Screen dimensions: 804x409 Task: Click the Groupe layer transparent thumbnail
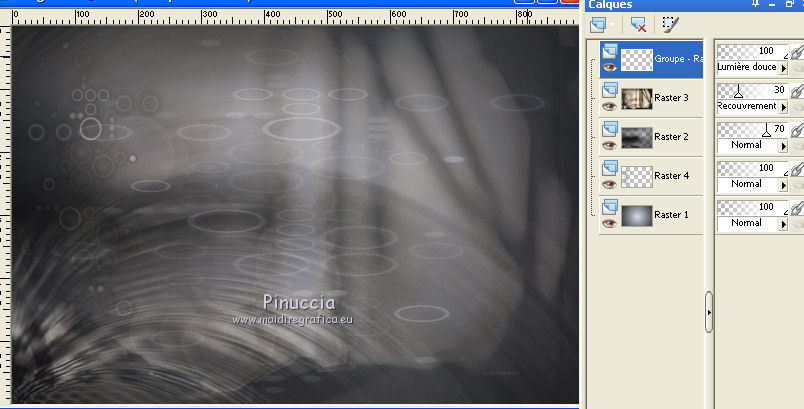(x=637, y=60)
